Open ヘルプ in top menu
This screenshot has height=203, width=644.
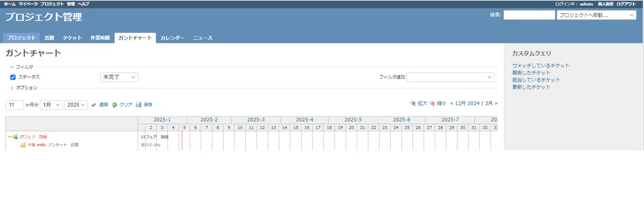(83, 4)
